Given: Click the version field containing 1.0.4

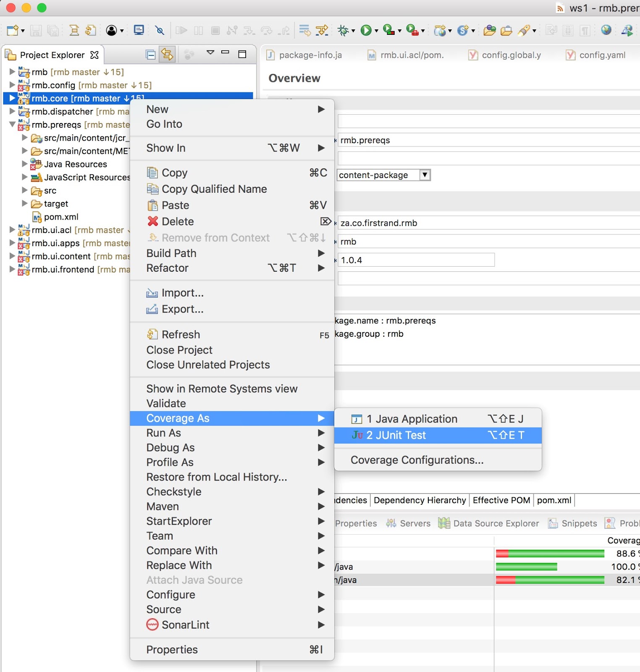Looking at the screenshot, I should pyautogui.click(x=416, y=260).
